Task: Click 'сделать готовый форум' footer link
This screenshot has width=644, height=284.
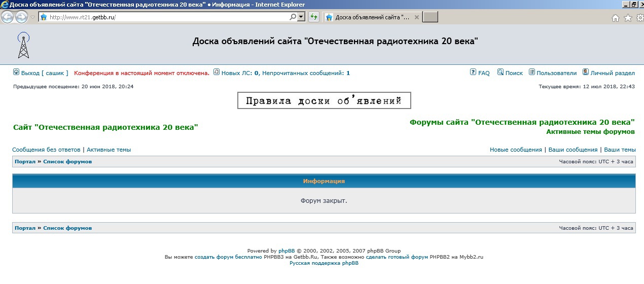Action: click(397, 257)
